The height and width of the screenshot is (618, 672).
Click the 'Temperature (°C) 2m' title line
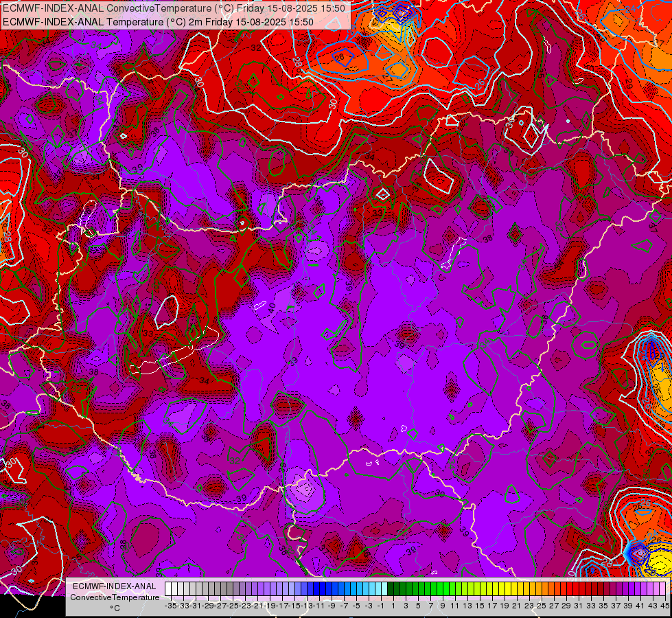point(158,22)
